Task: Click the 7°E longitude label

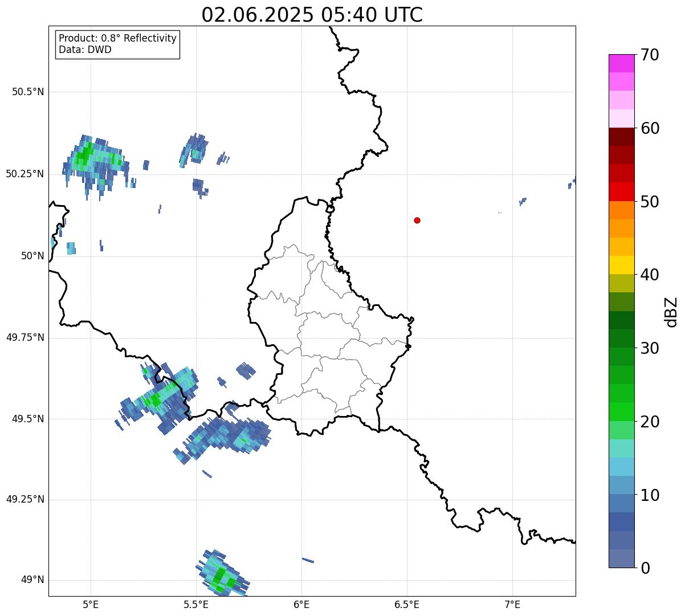Action: coord(512,604)
